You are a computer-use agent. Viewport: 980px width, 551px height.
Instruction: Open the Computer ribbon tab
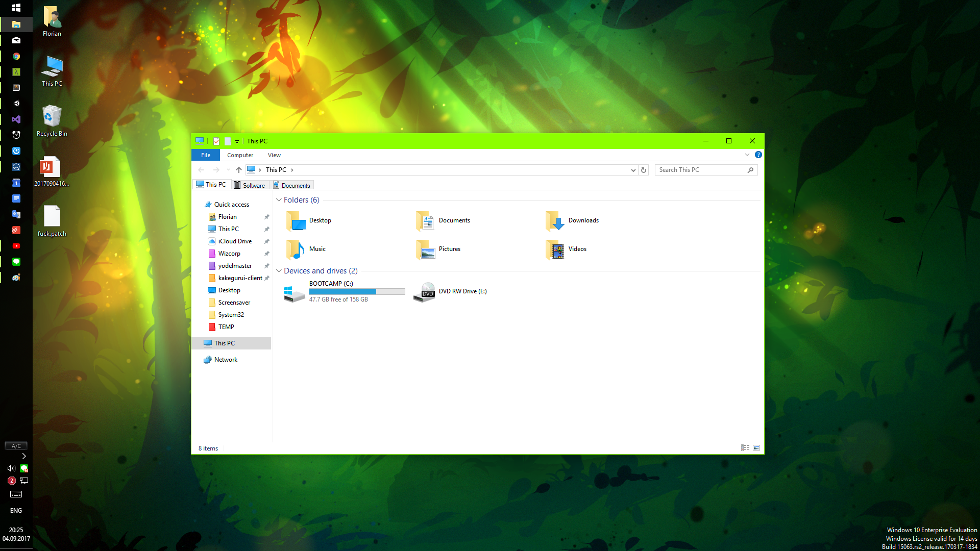240,155
